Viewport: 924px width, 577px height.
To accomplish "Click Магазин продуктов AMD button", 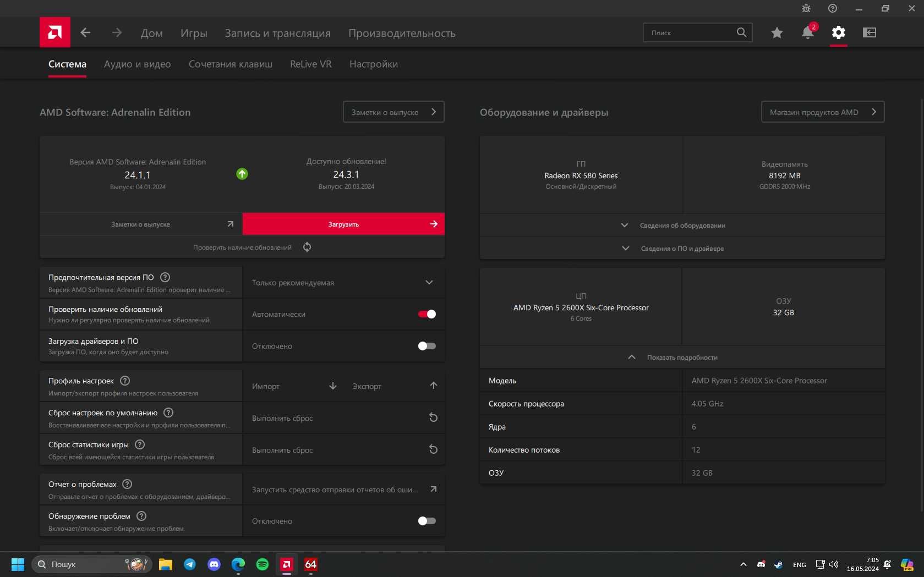I will coord(823,112).
